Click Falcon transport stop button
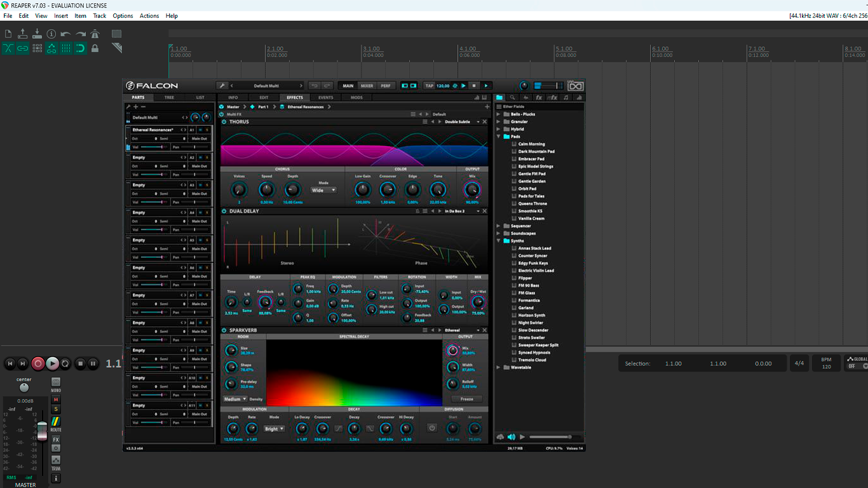 (x=474, y=86)
